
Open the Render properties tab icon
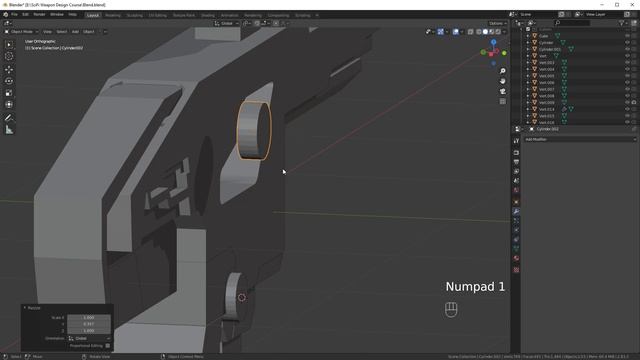coord(516,153)
